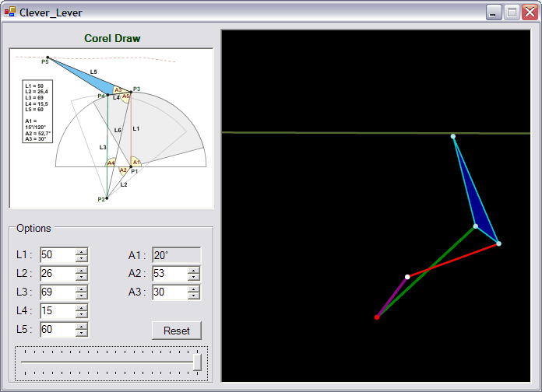Increase L1 value with up arrow
The image size is (542, 392).
82,251
